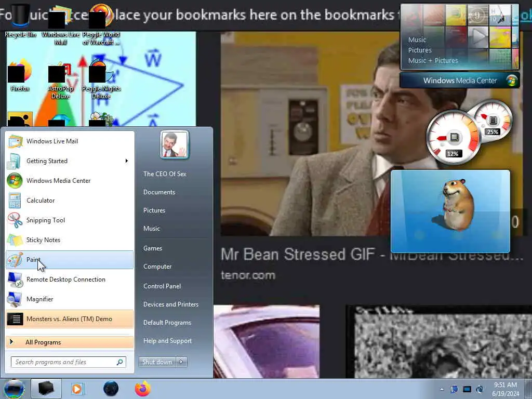Screen dimensions: 532x399
Task: Open Computer from Start menu
Action: point(157,267)
